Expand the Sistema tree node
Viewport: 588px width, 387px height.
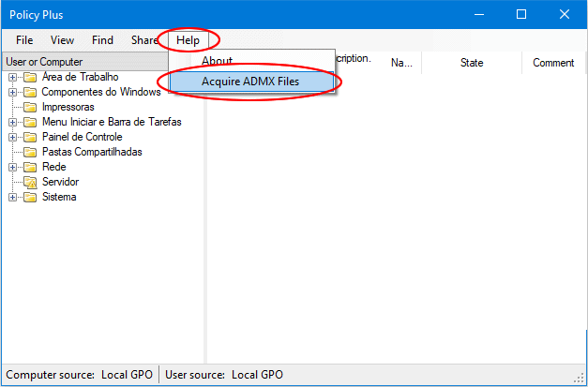point(12,197)
